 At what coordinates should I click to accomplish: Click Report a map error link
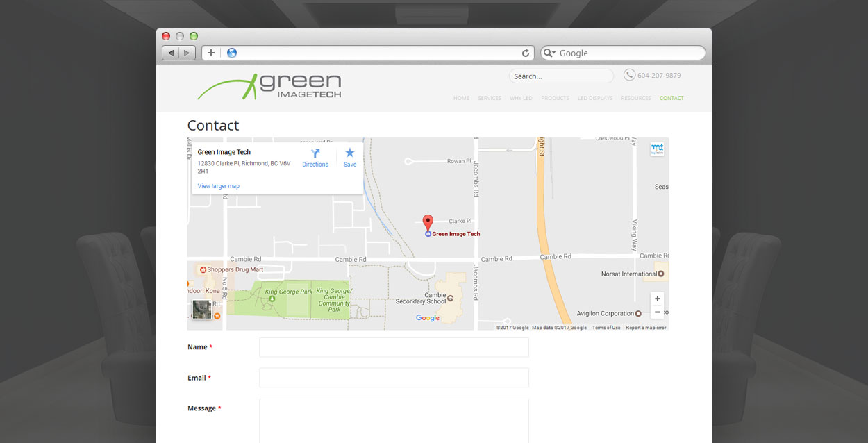(x=646, y=328)
